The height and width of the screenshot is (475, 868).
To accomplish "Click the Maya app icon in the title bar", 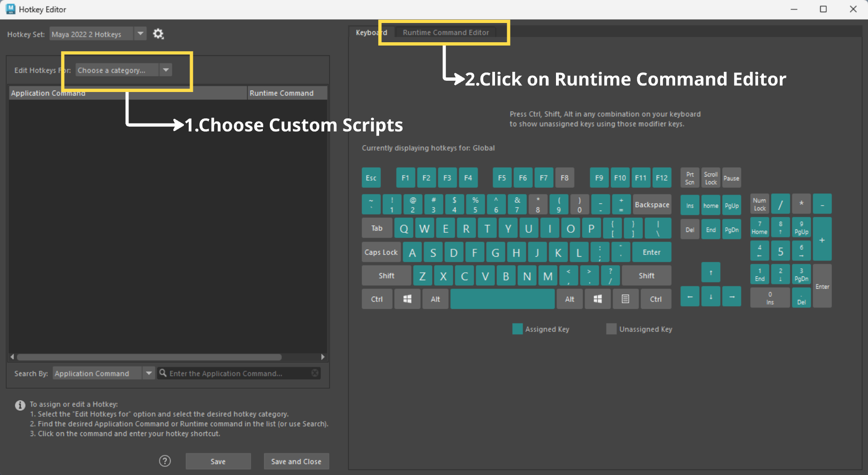I will (x=10, y=9).
